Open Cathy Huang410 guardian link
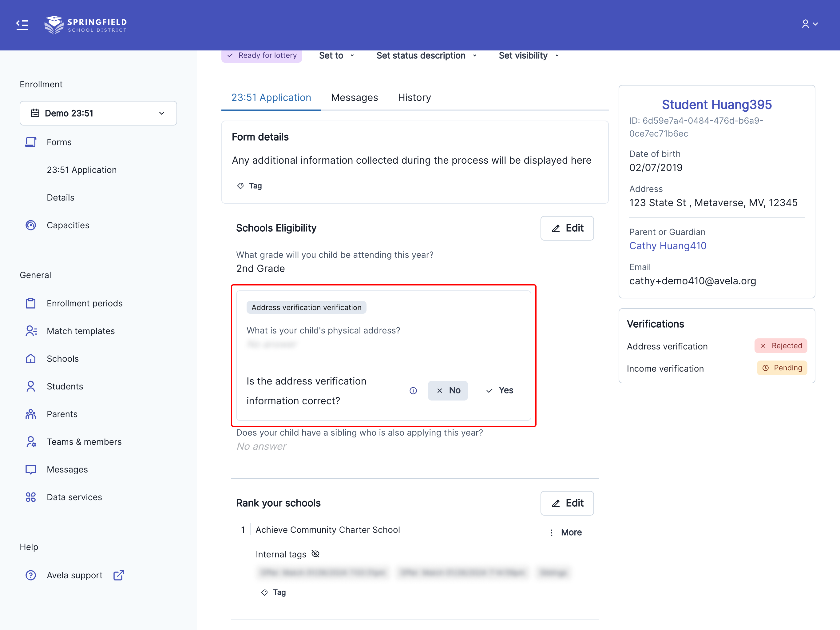 click(668, 246)
